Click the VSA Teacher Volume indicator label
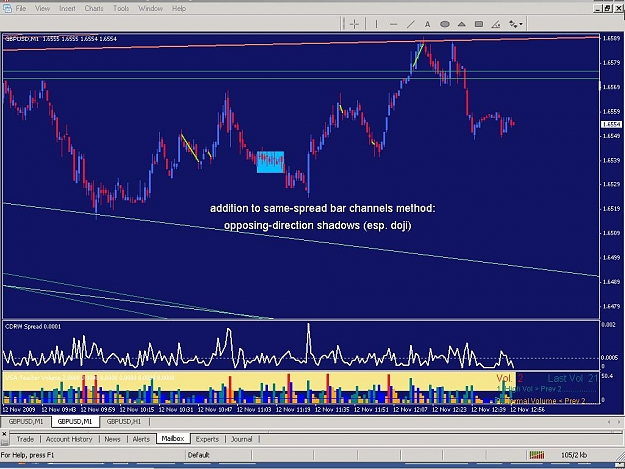The image size is (625, 469). pyautogui.click(x=89, y=377)
